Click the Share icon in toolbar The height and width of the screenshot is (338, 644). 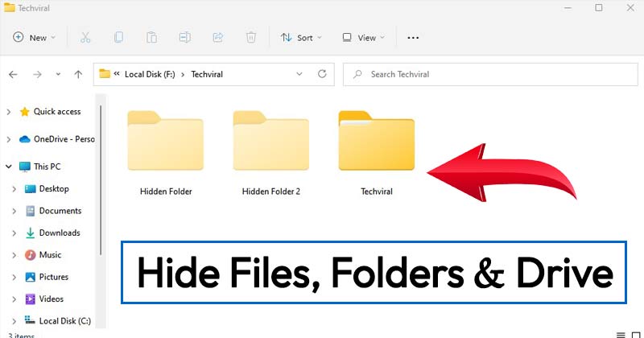[x=217, y=37]
